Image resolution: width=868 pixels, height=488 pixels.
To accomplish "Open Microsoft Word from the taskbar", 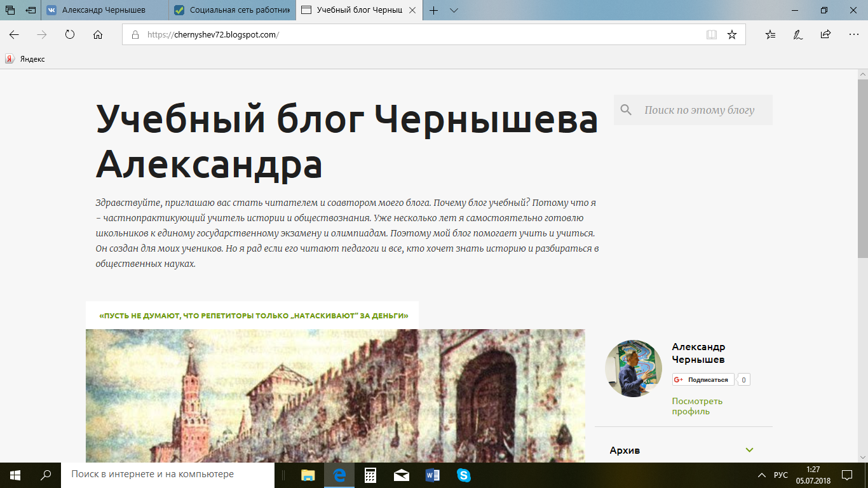I will coord(432,474).
